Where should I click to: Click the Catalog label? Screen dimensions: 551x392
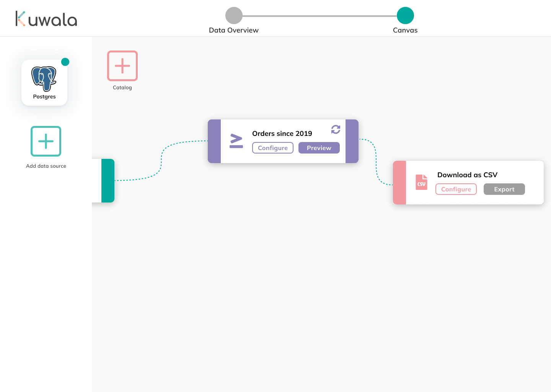point(122,88)
